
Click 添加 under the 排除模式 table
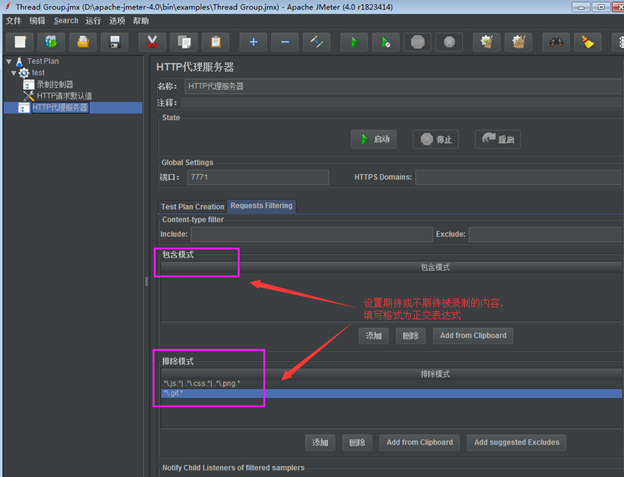[320, 442]
